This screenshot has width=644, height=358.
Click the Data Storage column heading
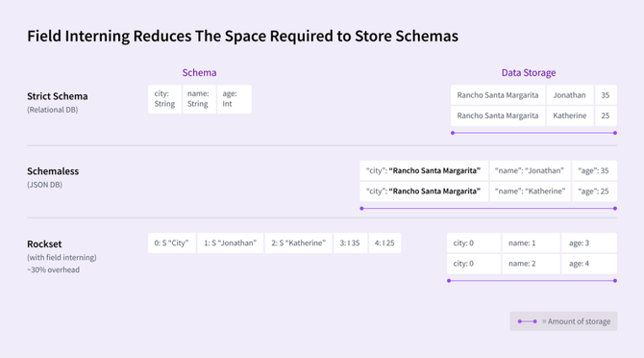pos(529,73)
